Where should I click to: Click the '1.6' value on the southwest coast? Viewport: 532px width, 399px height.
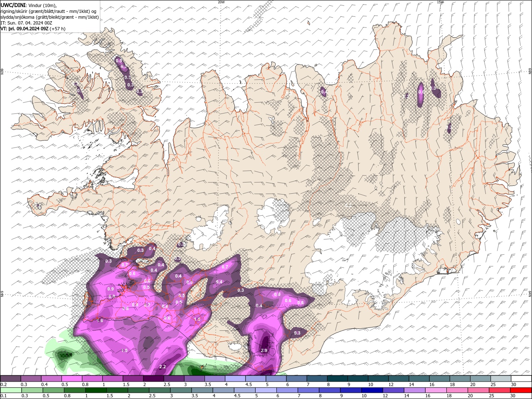point(100,320)
